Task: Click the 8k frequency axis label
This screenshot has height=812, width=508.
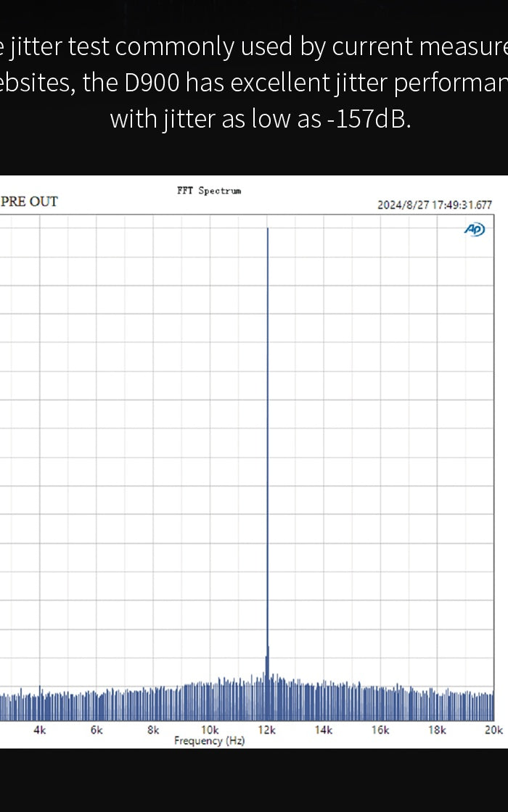Action: point(153,730)
